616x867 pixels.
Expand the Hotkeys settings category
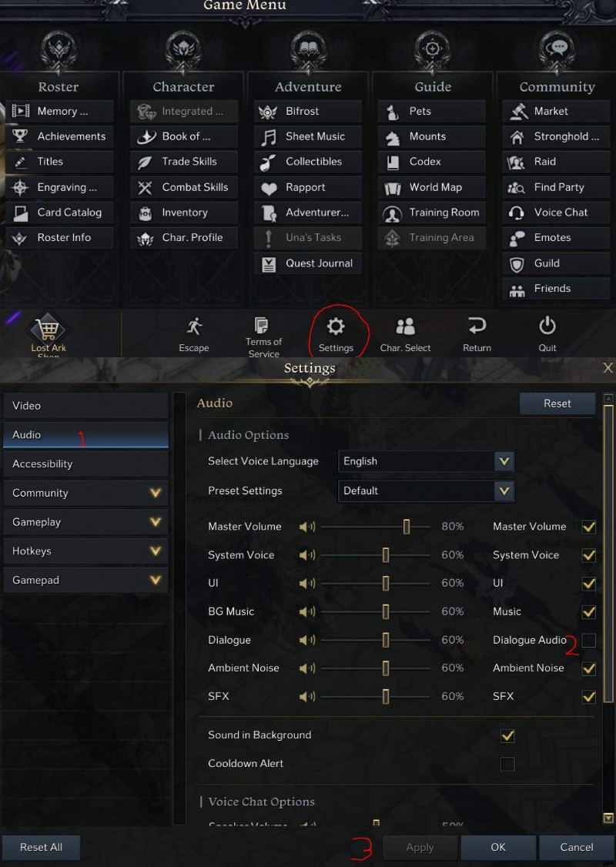pos(85,551)
